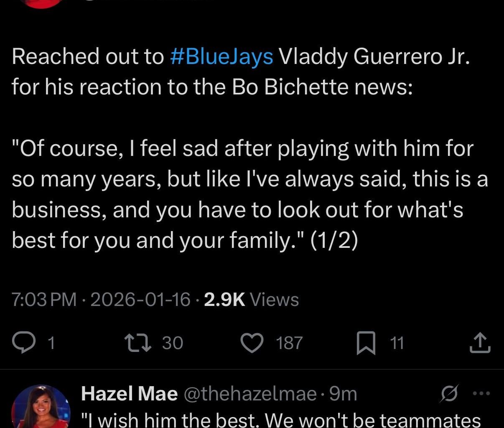Image resolution: width=504 pixels, height=428 pixels.
Task: View who liked via the 187 count
Action: (289, 343)
